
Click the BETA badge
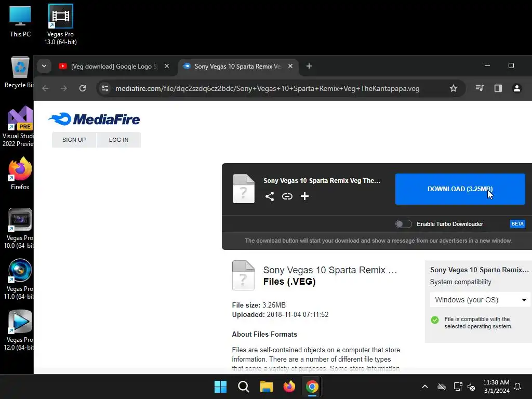(x=517, y=224)
